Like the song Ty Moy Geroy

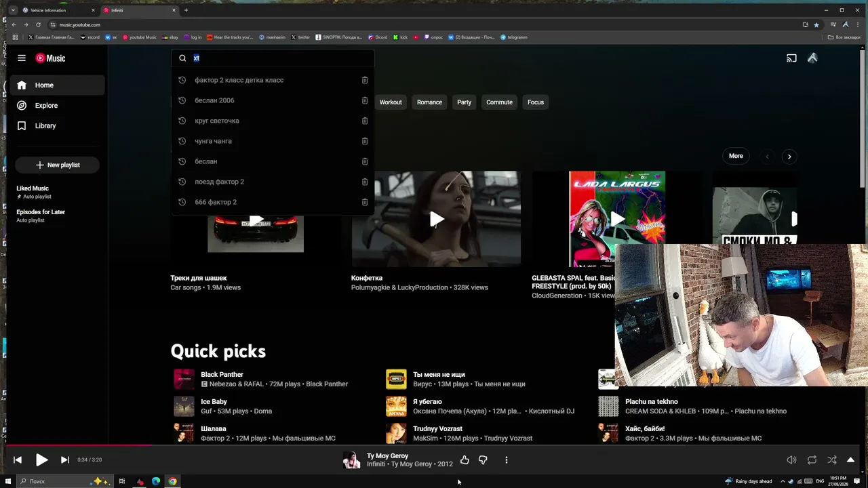tap(465, 460)
